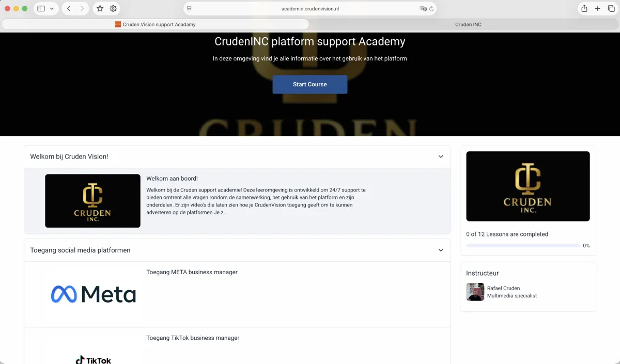Click the star bookmark toolbar icon
The width and height of the screenshot is (620, 364).
pyautogui.click(x=100, y=9)
